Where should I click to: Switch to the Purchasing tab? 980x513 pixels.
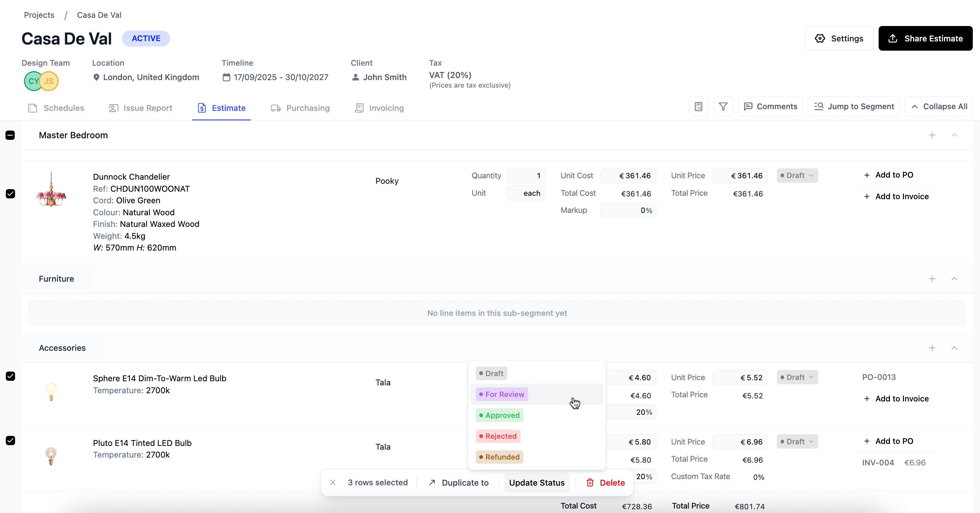tap(300, 108)
